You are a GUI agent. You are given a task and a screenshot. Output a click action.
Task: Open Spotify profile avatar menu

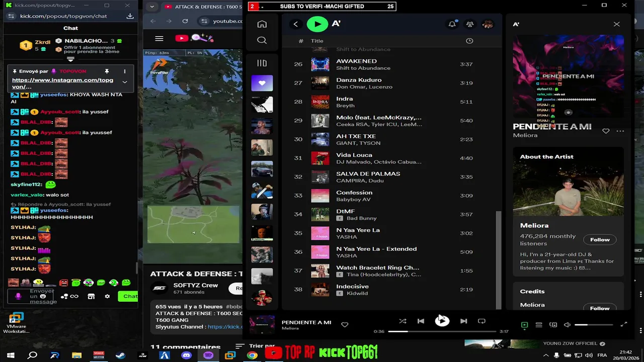(x=487, y=24)
